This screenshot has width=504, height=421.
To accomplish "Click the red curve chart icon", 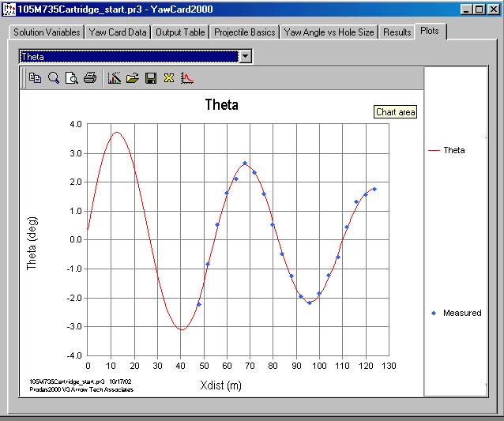I will (x=187, y=77).
